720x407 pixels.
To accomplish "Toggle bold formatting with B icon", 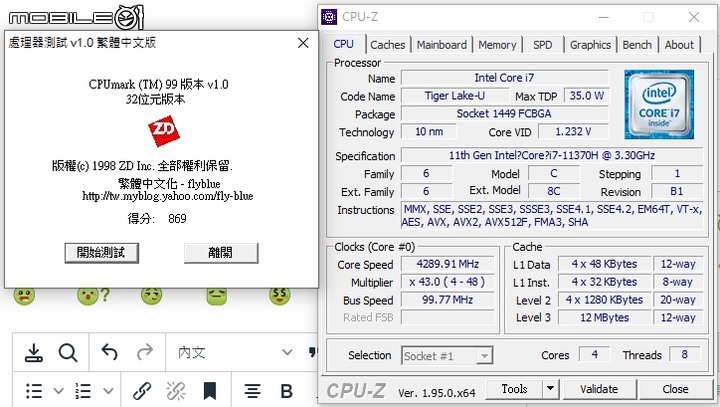I will (287, 391).
